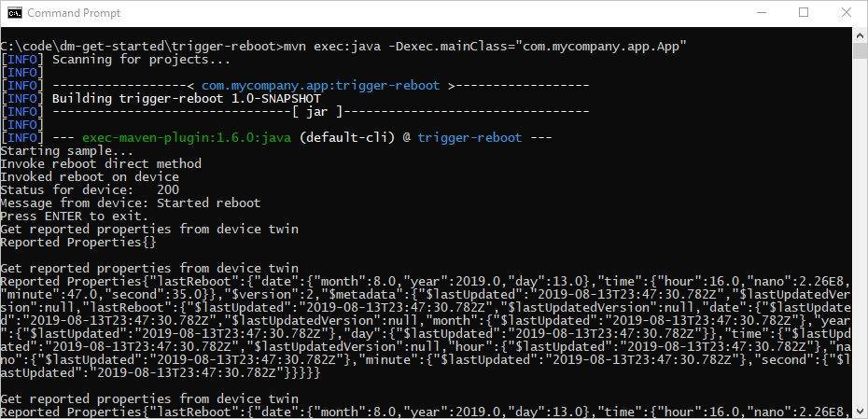Click the 'Press ENTER to exit.' line
This screenshot has width=868, height=419.
[x=74, y=216]
